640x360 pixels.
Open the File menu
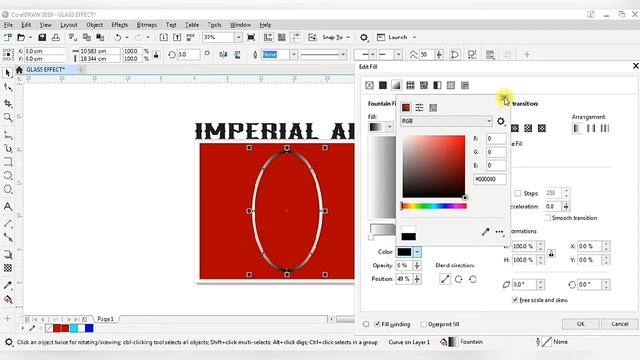[x=8, y=25]
